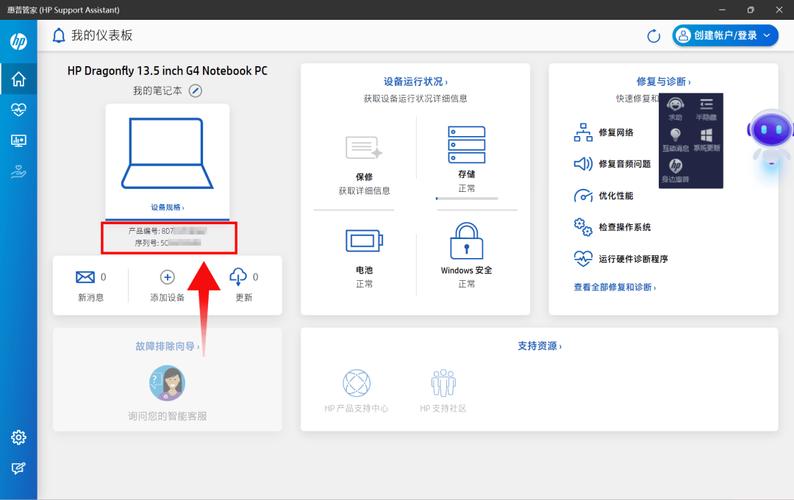Open the support monitor tab in sidebar
The image size is (794, 500).
pos(18,141)
